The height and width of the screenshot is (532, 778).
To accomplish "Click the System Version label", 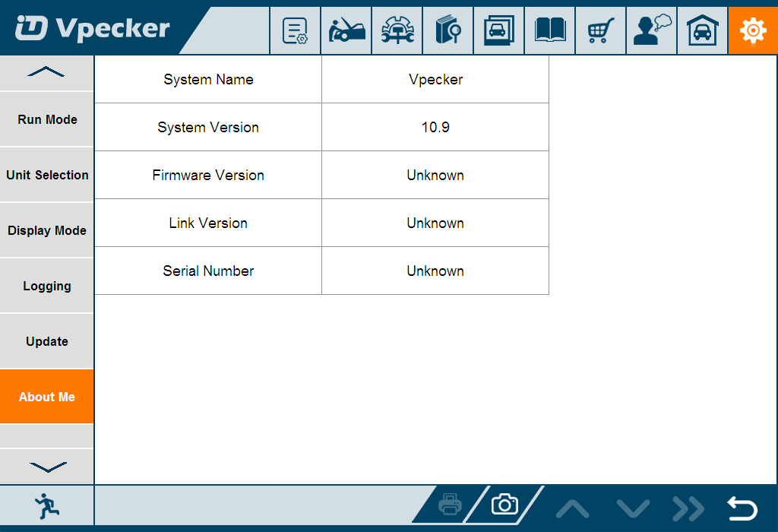I will [x=208, y=128].
